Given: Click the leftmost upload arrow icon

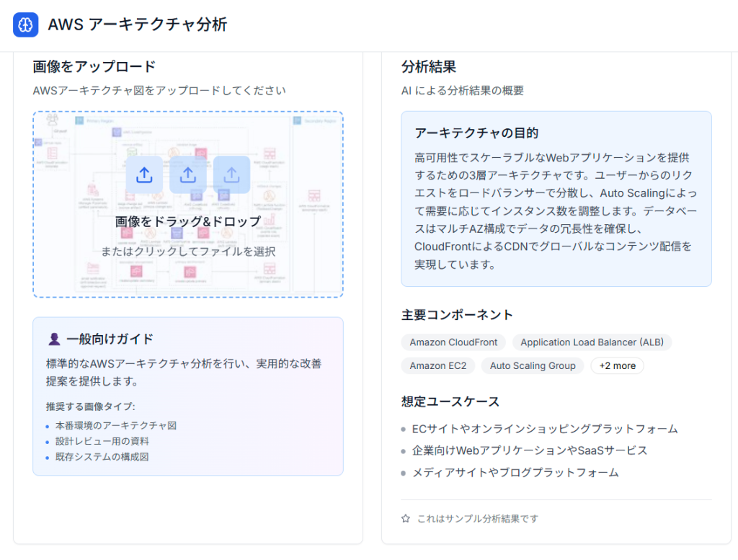Looking at the screenshot, I should click(144, 175).
